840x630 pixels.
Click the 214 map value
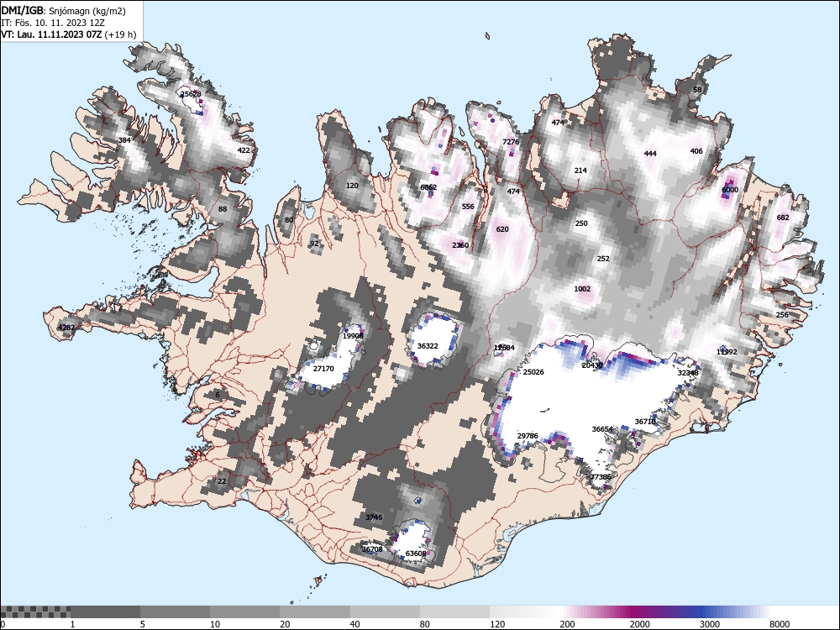pos(580,171)
